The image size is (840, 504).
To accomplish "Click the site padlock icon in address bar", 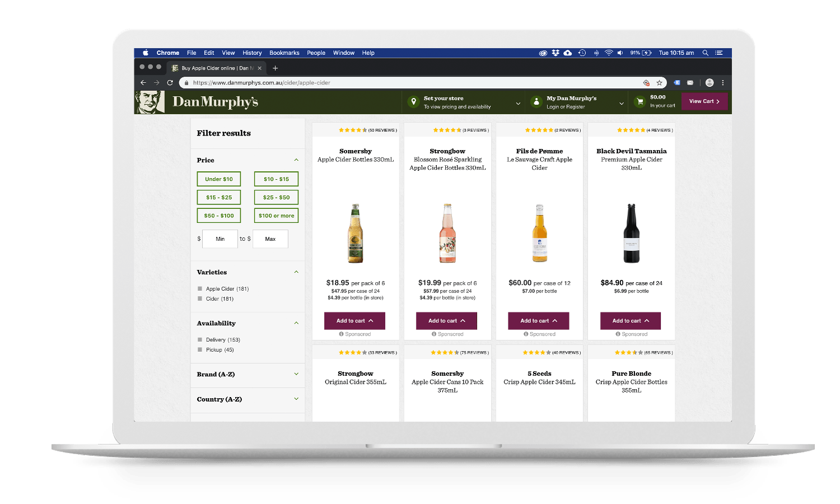I will click(x=186, y=83).
